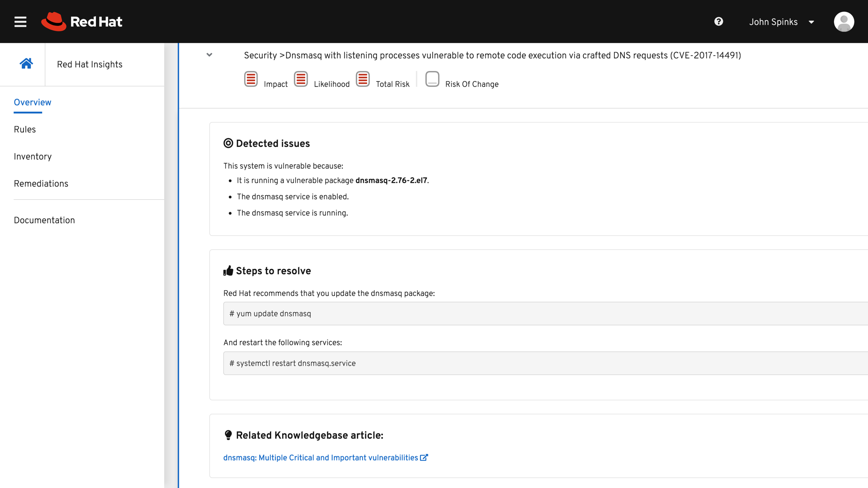The image size is (868, 488).
Task: Open dnsmasq Multiple Critical vulnerabilities article
Action: [x=321, y=458]
